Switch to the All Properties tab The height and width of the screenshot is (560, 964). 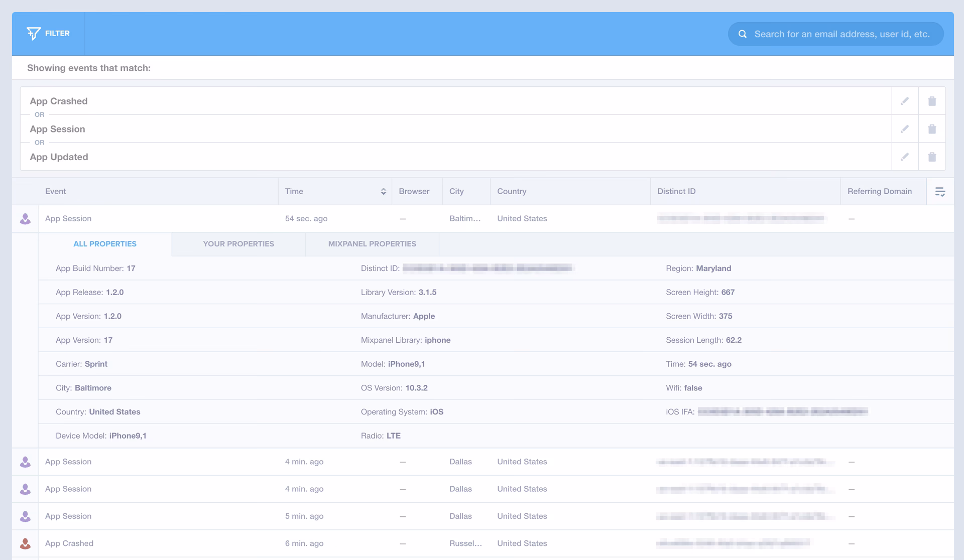tap(105, 244)
